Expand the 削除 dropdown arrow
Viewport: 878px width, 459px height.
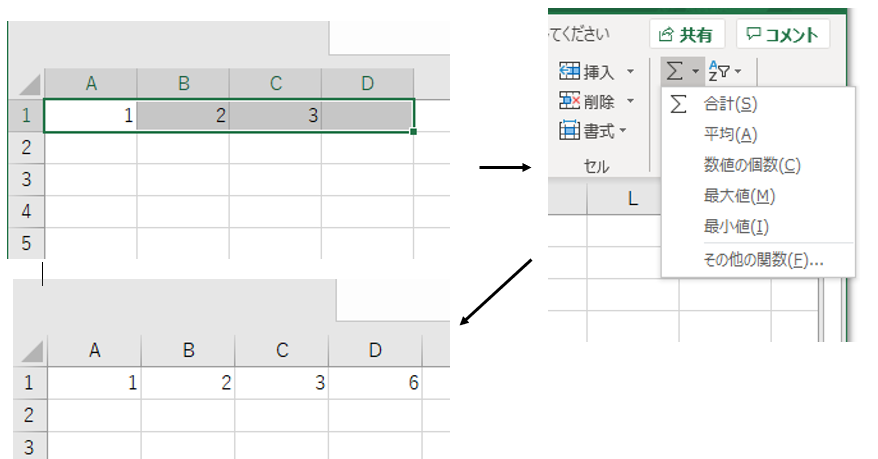[x=631, y=101]
